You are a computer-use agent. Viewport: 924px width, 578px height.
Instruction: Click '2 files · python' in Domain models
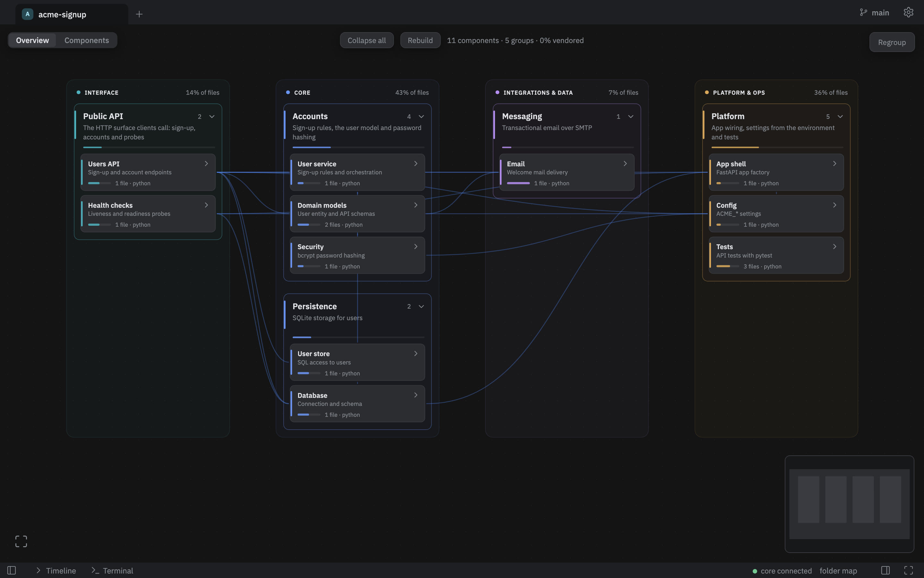pyautogui.click(x=344, y=225)
